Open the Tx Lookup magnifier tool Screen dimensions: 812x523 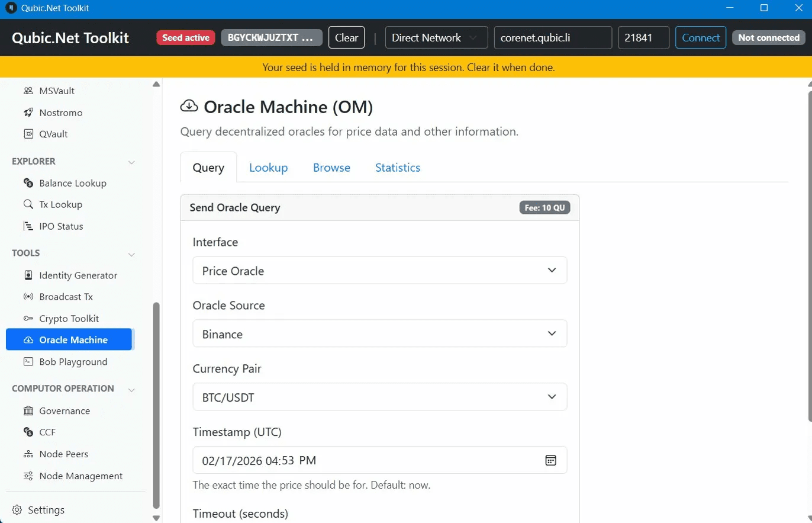(28, 204)
